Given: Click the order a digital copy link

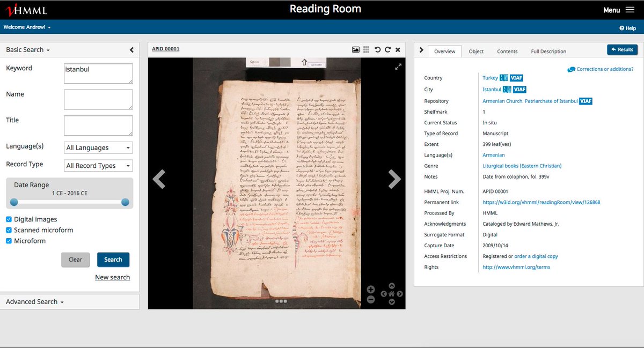Looking at the screenshot, I should (x=536, y=256).
